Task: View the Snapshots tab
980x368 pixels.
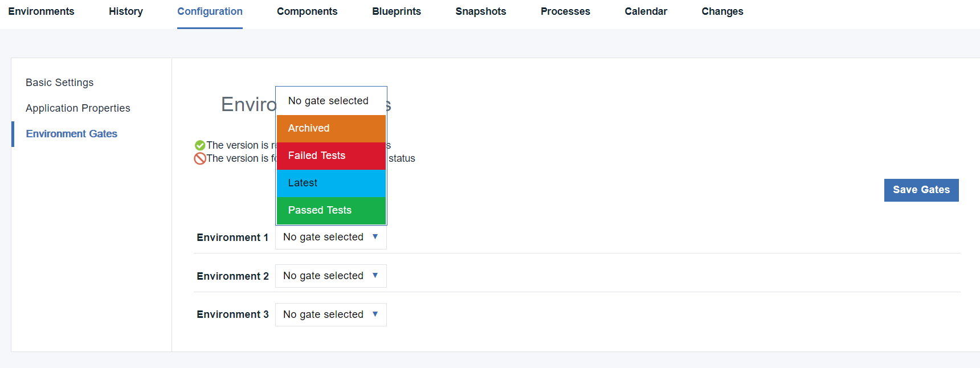Action: (x=481, y=11)
